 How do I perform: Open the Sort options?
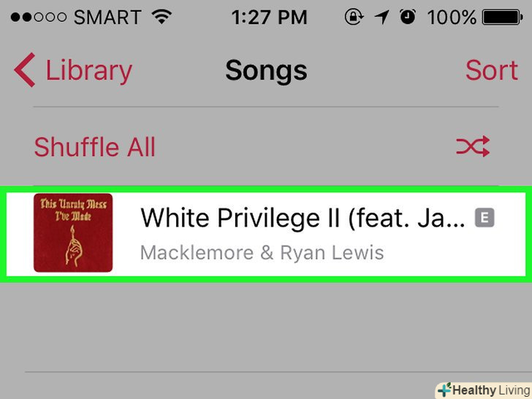492,70
